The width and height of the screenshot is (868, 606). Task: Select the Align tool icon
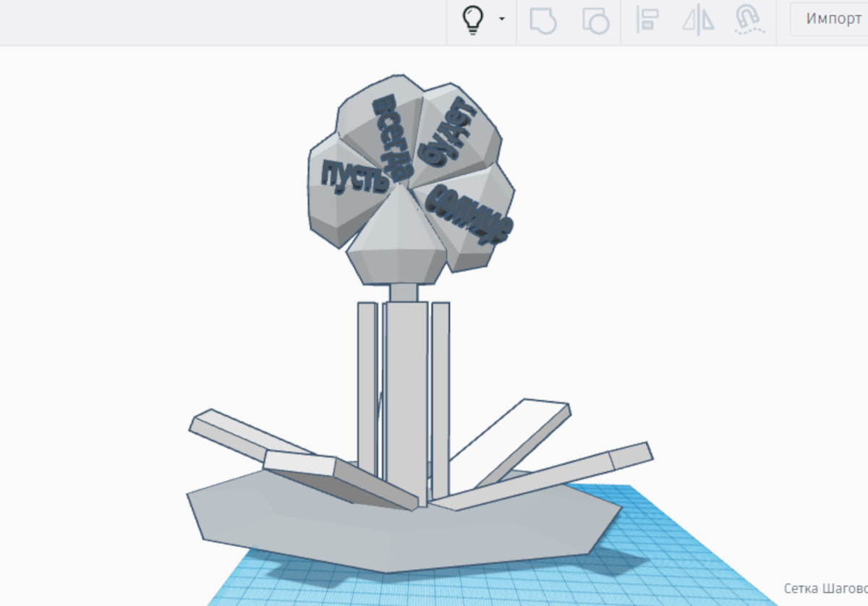646,20
